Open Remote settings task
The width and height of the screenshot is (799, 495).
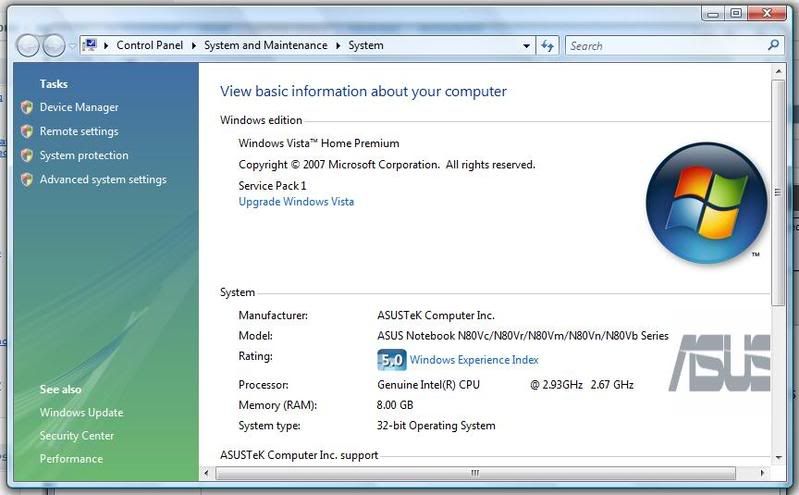coord(79,131)
